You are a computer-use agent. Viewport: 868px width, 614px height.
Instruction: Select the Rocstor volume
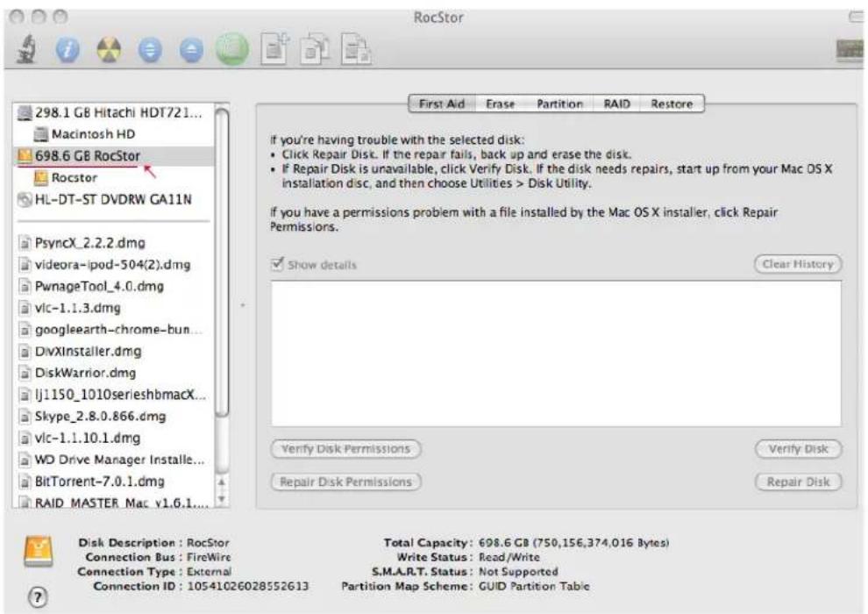113,178
